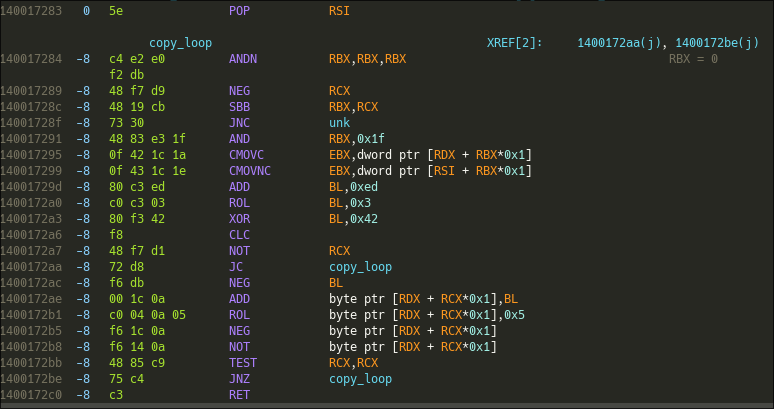Click the 'RBX = 0' comment

[x=693, y=59]
